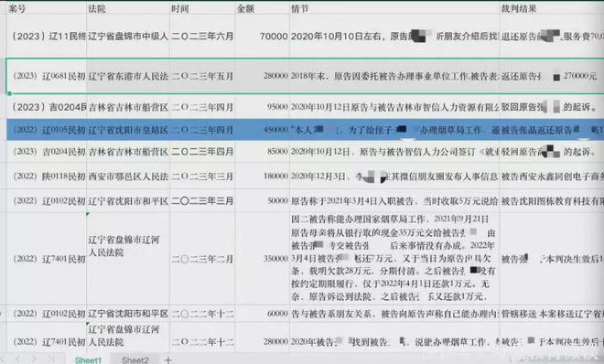
Task: Select the 法院 column header cell
Action: click(x=128, y=8)
